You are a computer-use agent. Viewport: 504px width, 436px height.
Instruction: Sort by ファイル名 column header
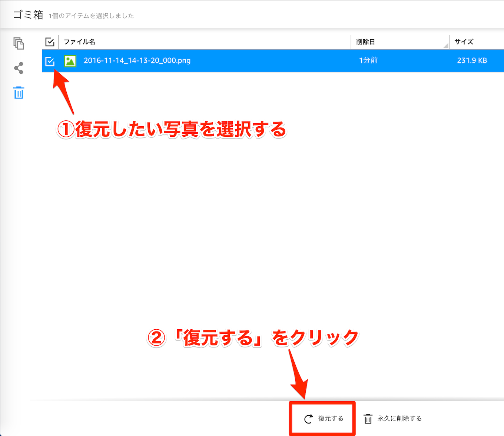tap(79, 42)
